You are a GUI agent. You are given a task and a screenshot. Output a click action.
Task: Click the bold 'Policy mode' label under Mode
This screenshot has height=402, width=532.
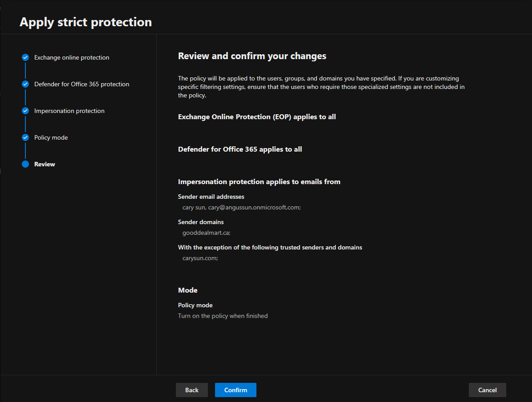(195, 305)
